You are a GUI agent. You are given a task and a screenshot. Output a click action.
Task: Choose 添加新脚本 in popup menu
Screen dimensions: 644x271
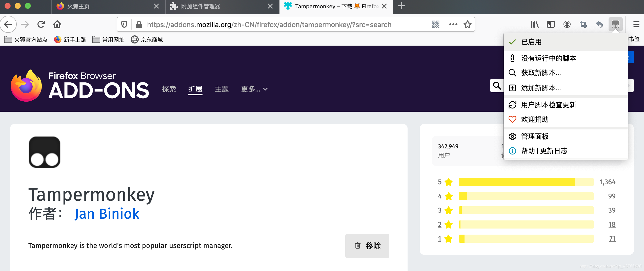pyautogui.click(x=566, y=88)
